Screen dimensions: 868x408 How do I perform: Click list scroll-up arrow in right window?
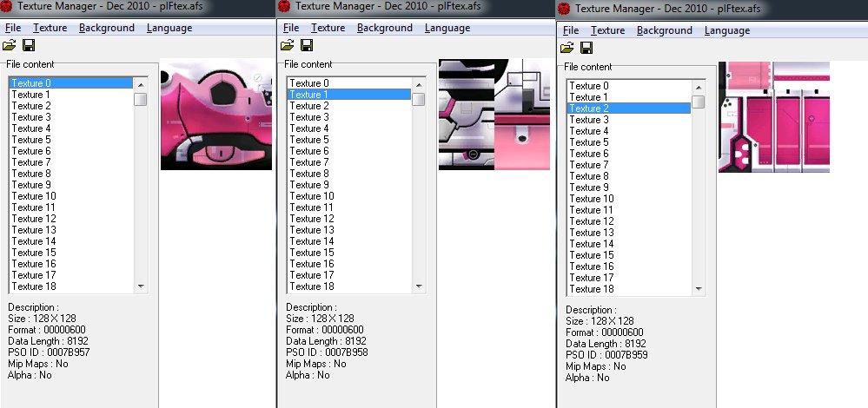(x=698, y=88)
